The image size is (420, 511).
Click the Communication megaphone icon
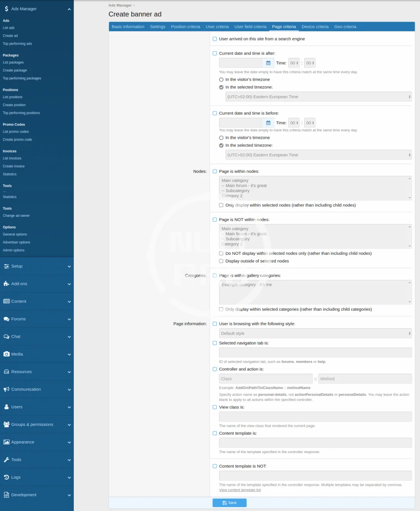point(6,389)
